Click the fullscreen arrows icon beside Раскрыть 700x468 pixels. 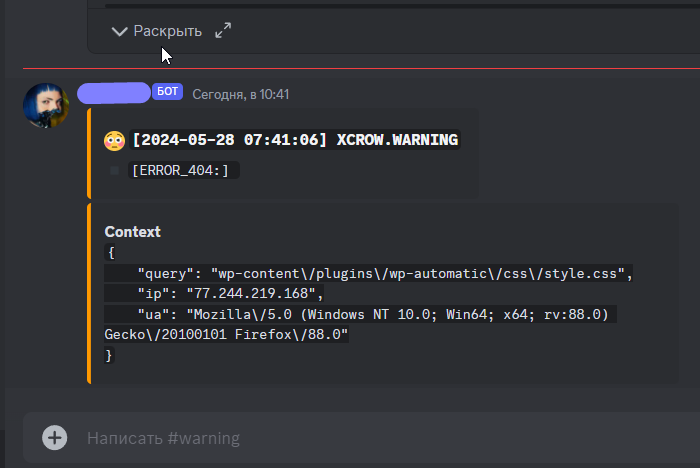[223, 31]
